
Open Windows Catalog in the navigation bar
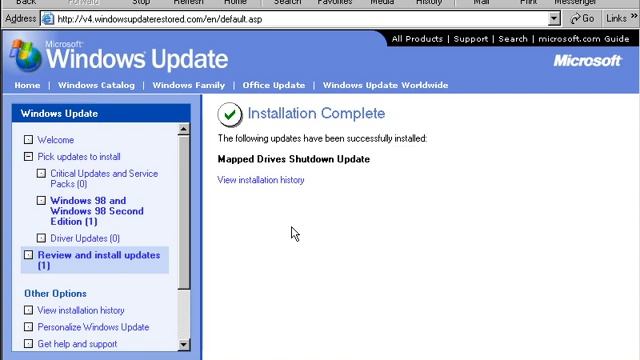pyautogui.click(x=96, y=85)
